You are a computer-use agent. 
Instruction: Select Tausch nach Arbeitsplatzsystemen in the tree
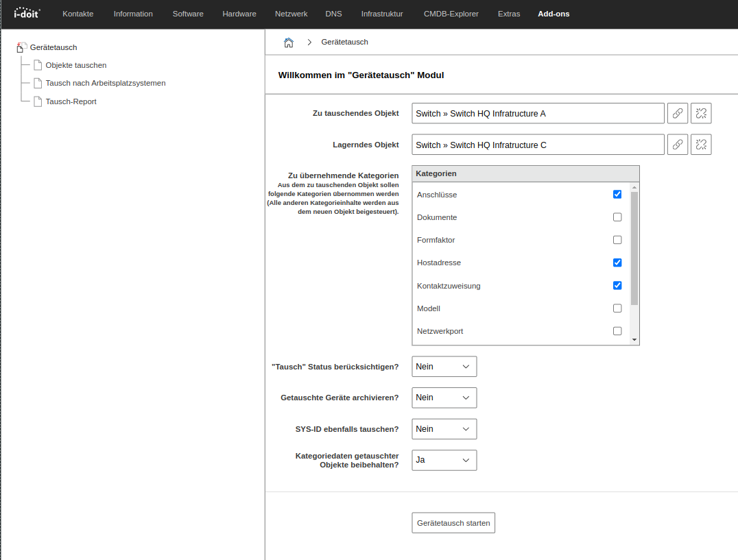pyautogui.click(x=106, y=83)
